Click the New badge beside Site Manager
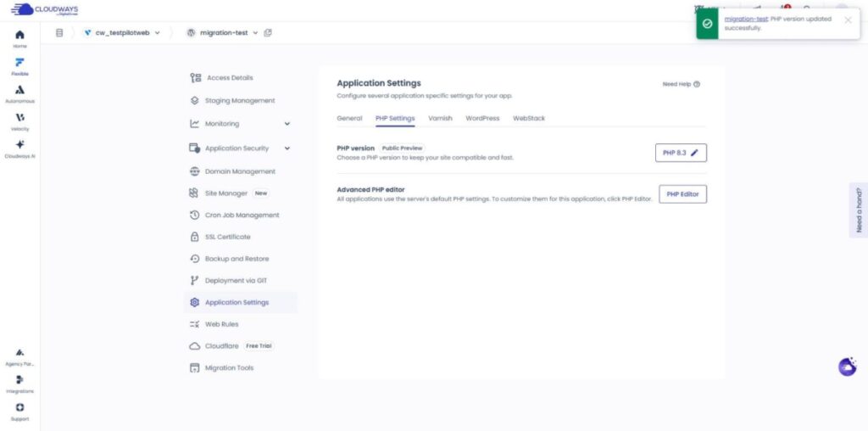Viewport: 868px width, 431px height. pyautogui.click(x=261, y=193)
